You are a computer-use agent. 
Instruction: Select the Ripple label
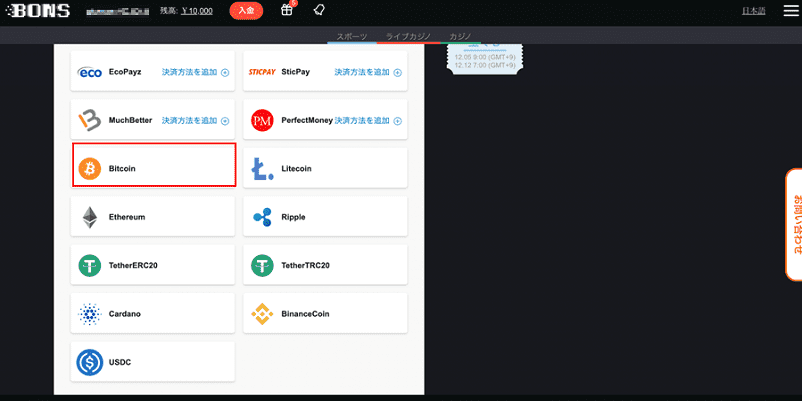[293, 217]
